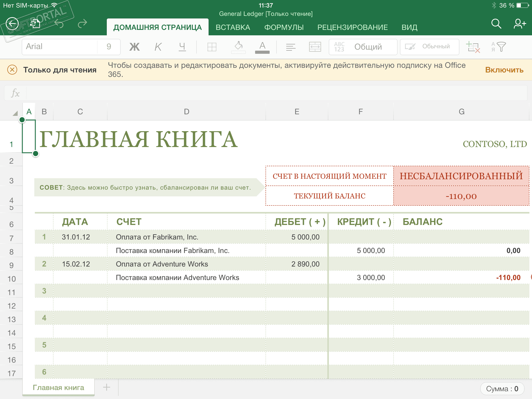Open the Общий number format dropdown
Viewport: 532px width, 399px height.
click(x=363, y=47)
